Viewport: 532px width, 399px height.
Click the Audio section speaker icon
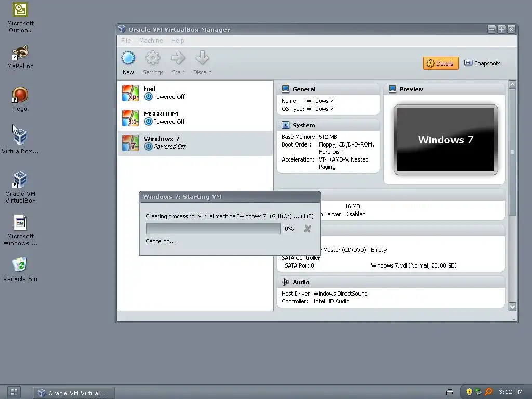(285, 282)
